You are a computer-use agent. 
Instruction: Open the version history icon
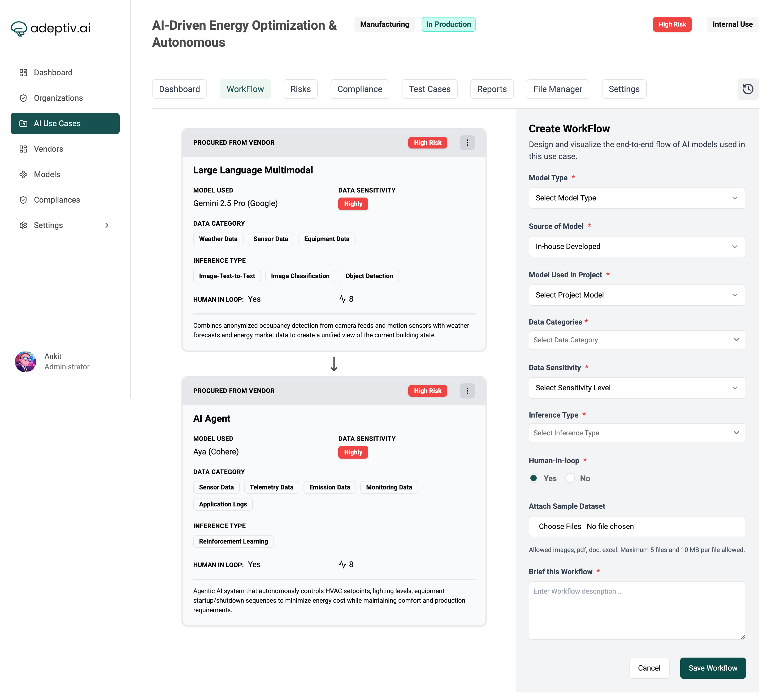748,89
